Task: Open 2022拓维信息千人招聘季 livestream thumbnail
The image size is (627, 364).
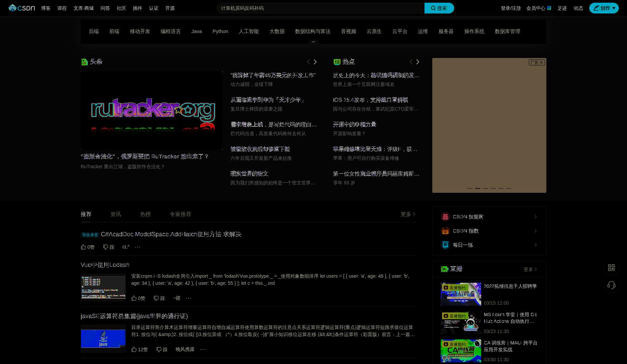Action: [x=461, y=294]
